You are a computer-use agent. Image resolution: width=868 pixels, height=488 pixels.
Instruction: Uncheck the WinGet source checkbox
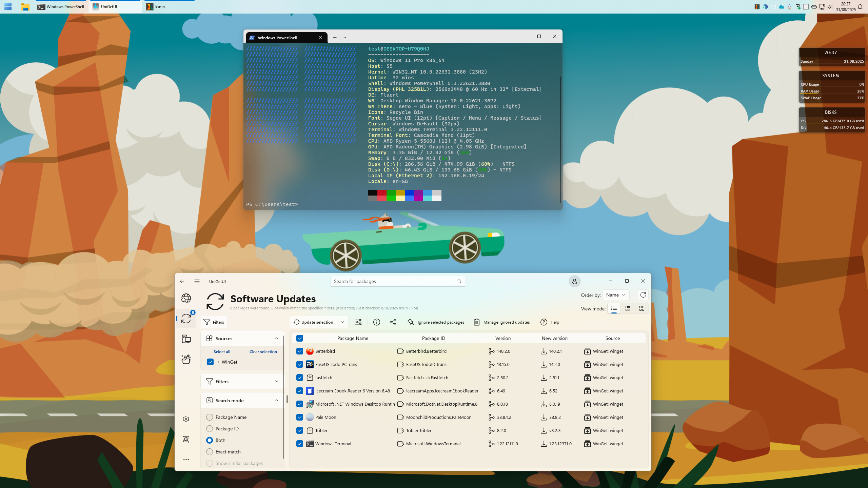210,362
